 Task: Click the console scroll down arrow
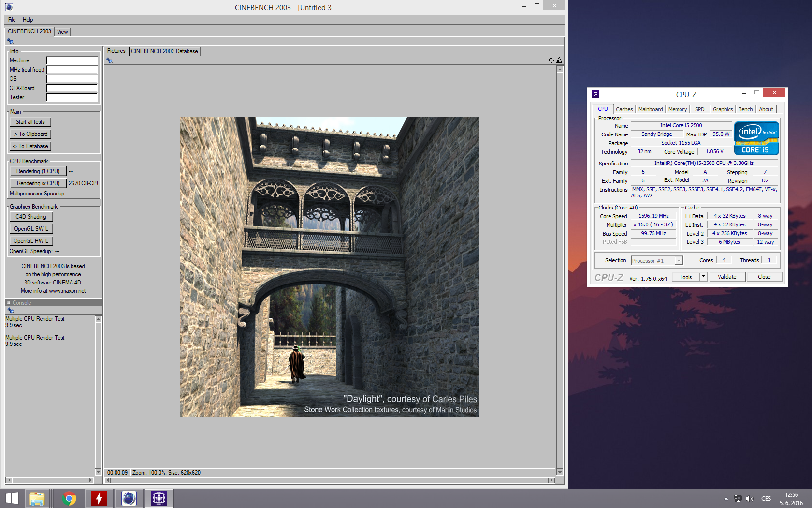pos(98,472)
